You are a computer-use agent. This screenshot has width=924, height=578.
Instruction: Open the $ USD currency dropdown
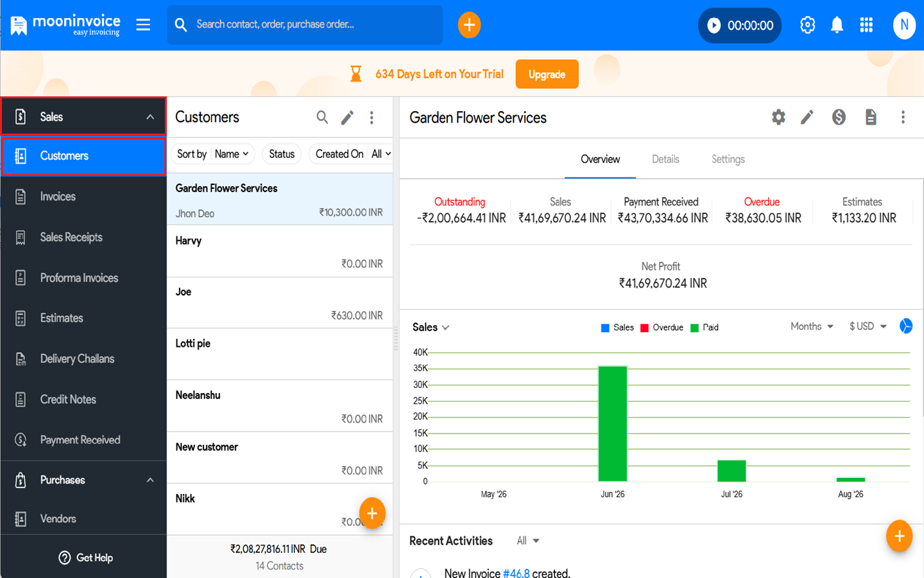tap(868, 326)
